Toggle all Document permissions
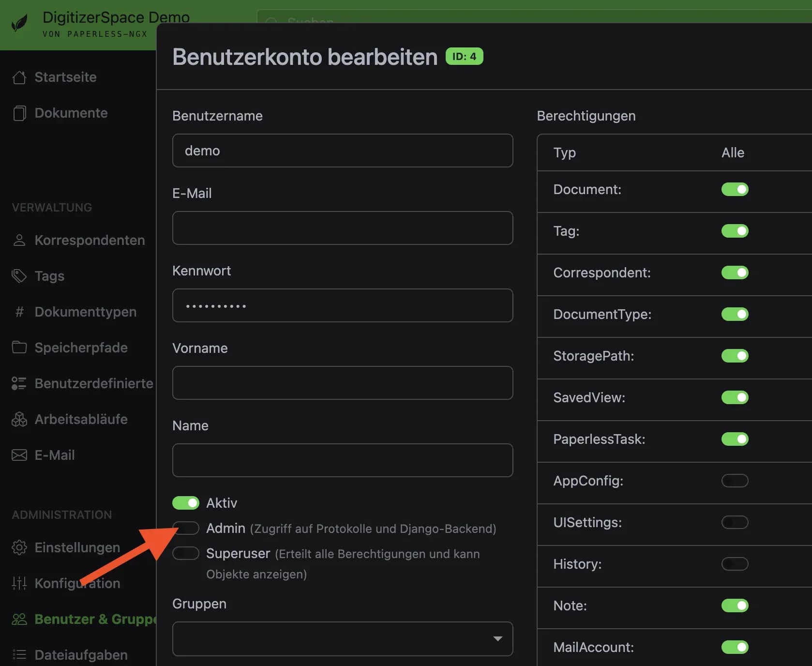The image size is (812, 666). (735, 189)
